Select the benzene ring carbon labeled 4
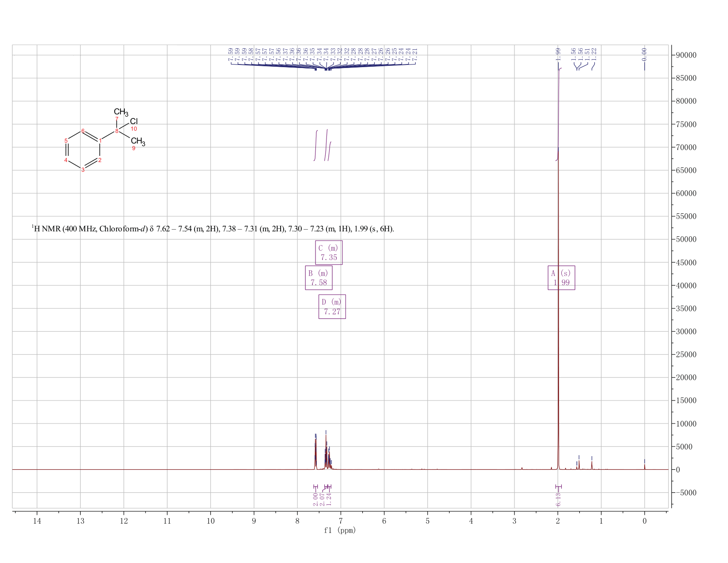 point(66,160)
